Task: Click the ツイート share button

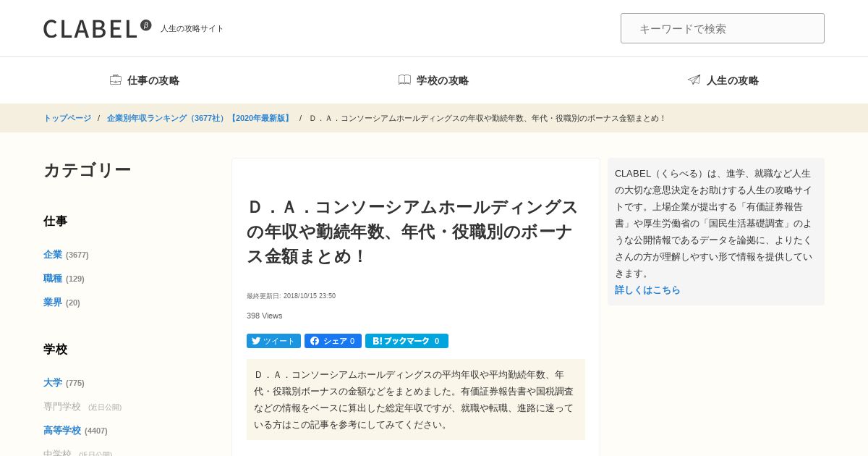Action: click(x=273, y=341)
